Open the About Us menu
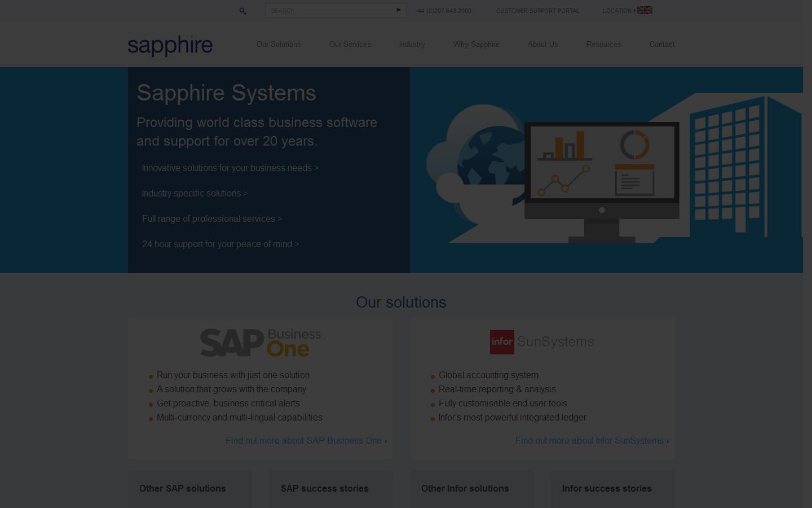 (x=543, y=44)
